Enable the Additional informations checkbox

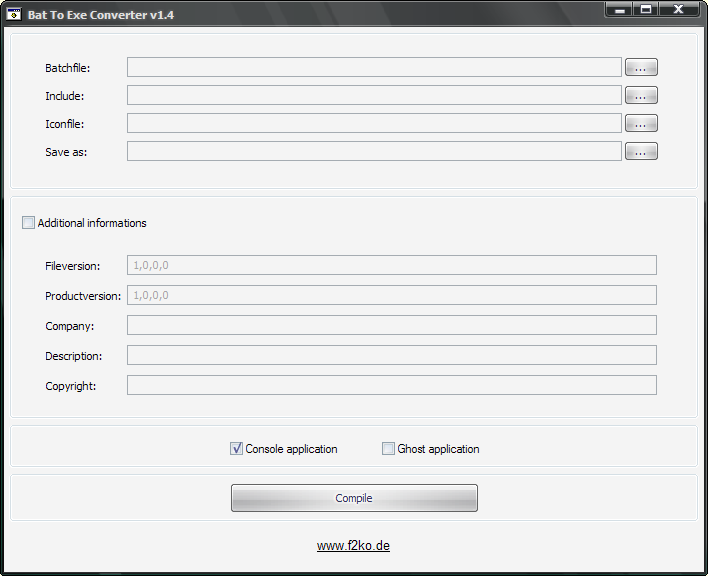point(28,223)
